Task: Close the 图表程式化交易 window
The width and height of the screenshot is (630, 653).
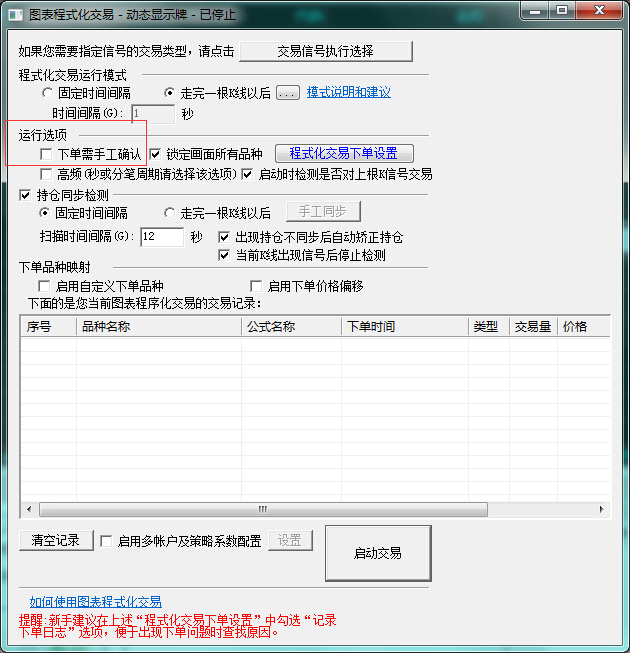Action: click(x=599, y=11)
